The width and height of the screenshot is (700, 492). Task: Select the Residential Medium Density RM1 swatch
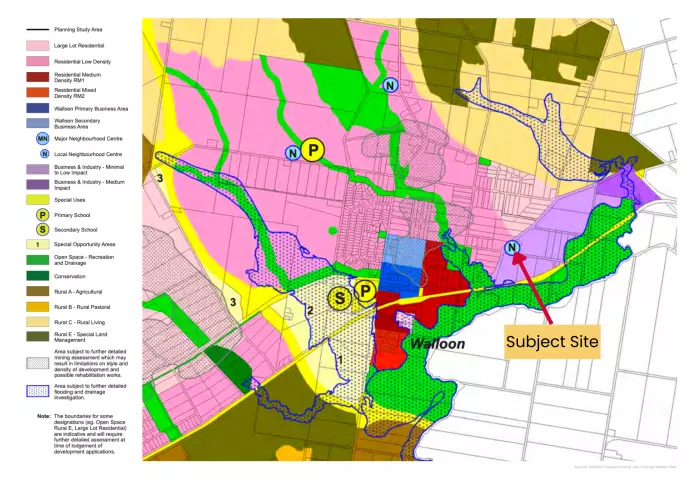tap(43, 76)
